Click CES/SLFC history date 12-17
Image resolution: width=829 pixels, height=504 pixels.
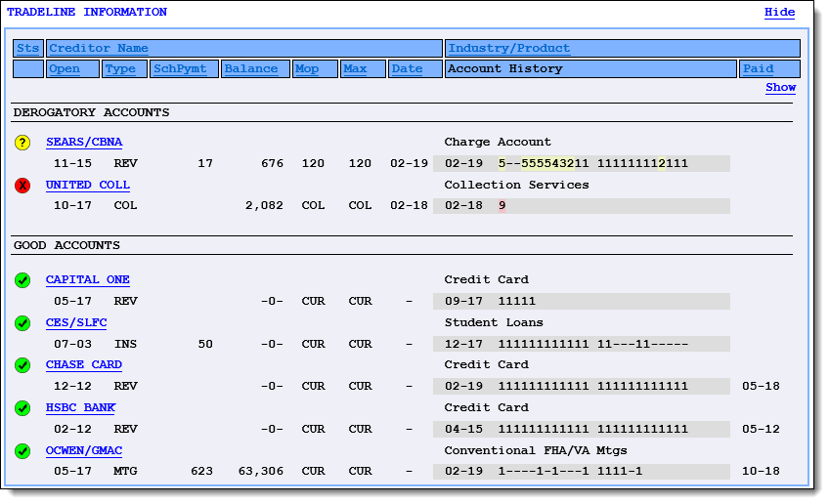tap(463, 344)
